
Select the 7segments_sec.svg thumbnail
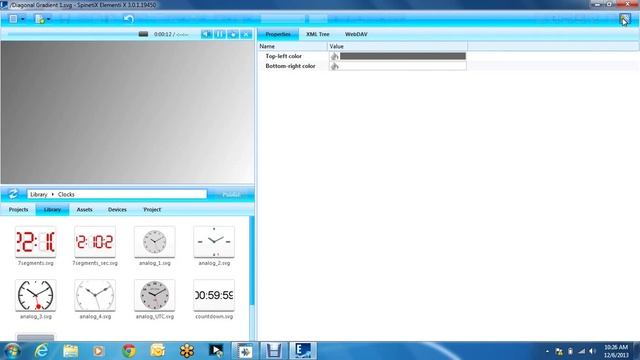[95, 242]
